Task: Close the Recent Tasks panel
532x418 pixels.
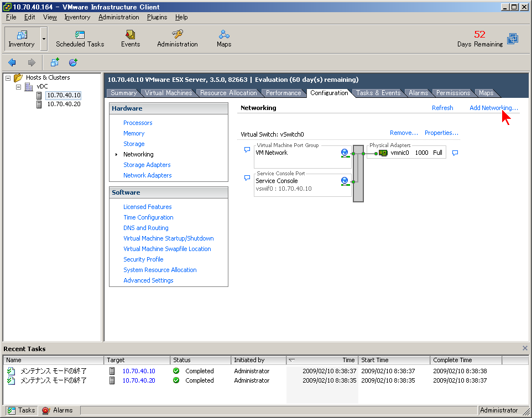Action: pos(525,348)
